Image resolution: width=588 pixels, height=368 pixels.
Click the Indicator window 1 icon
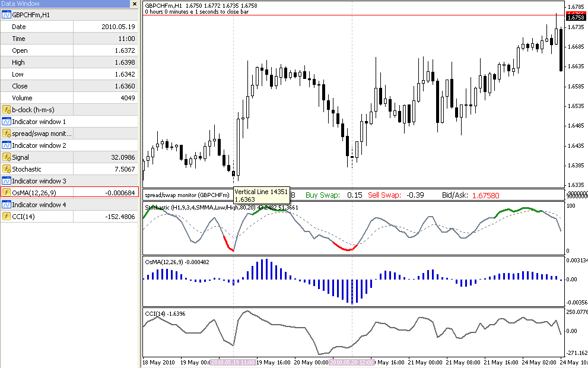[x=7, y=122]
